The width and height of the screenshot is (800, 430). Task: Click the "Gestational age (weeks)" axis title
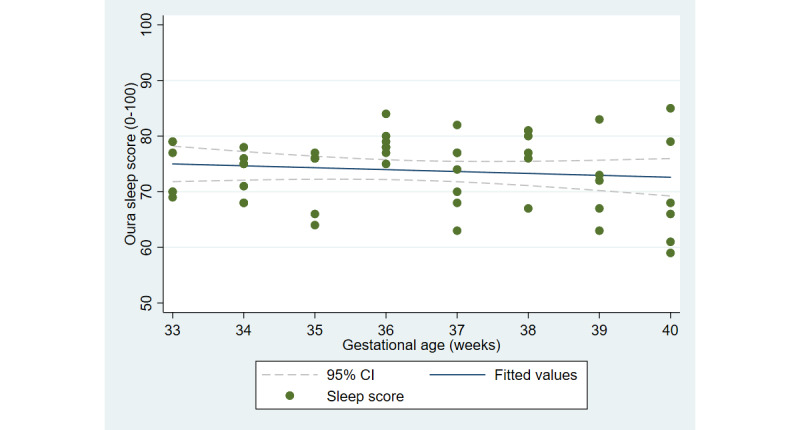point(420,343)
